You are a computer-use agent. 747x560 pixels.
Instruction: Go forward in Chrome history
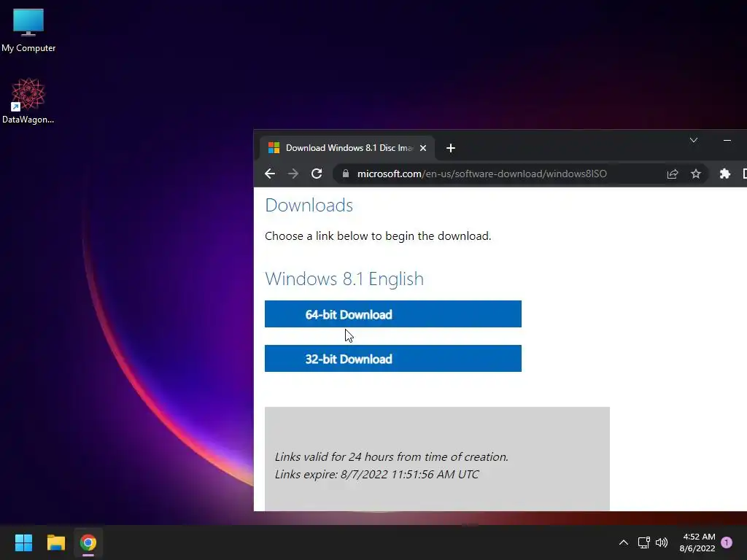[x=293, y=174]
